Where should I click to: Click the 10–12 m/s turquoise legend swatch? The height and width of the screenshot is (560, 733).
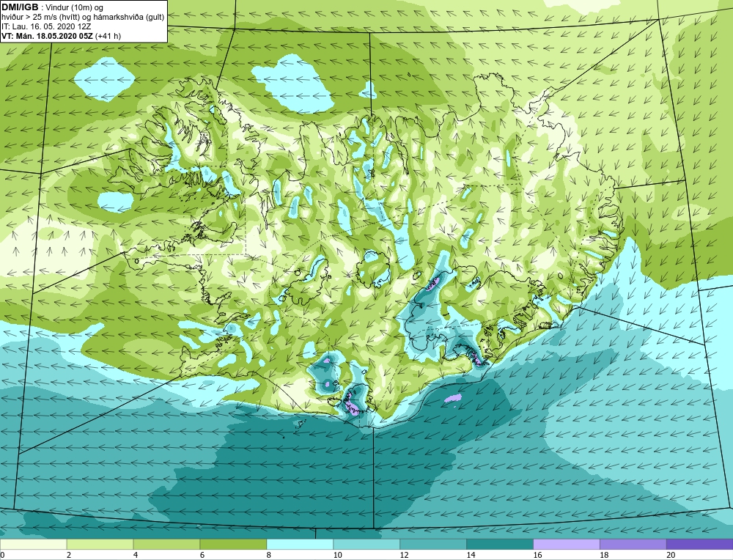tap(366, 544)
